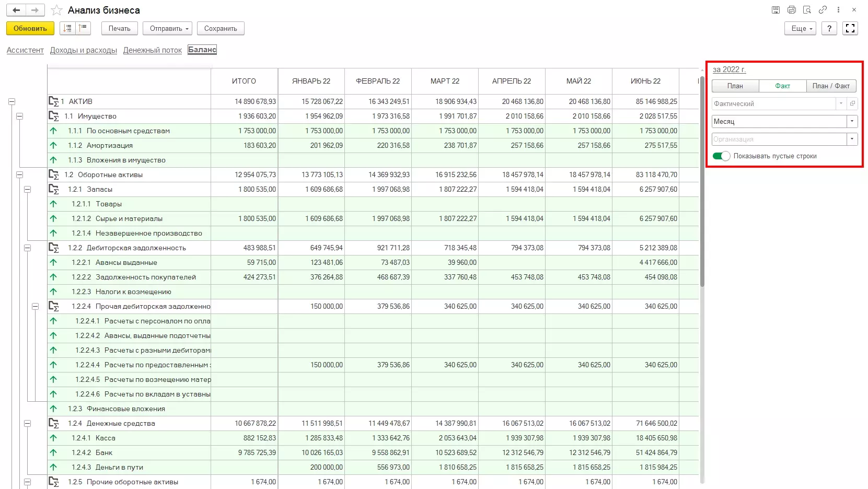Click the group icon of the АКТИВ row
The width and height of the screenshot is (868, 489).
pyautogui.click(x=53, y=101)
